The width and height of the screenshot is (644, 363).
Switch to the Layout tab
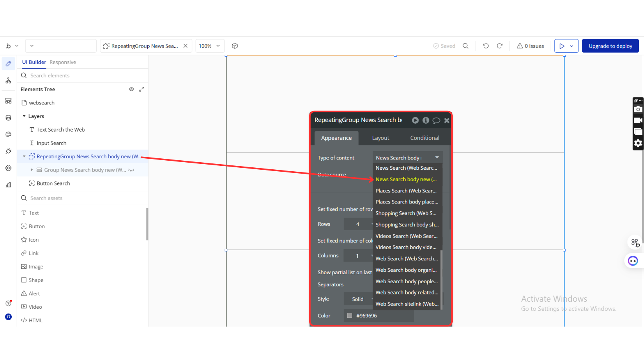(x=381, y=138)
